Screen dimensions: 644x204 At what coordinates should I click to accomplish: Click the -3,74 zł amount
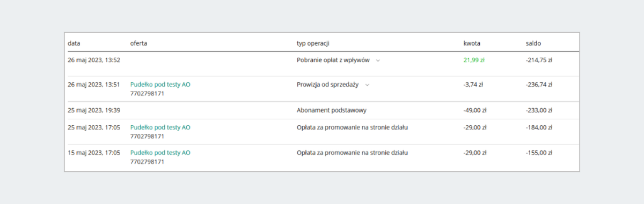pyautogui.click(x=473, y=85)
